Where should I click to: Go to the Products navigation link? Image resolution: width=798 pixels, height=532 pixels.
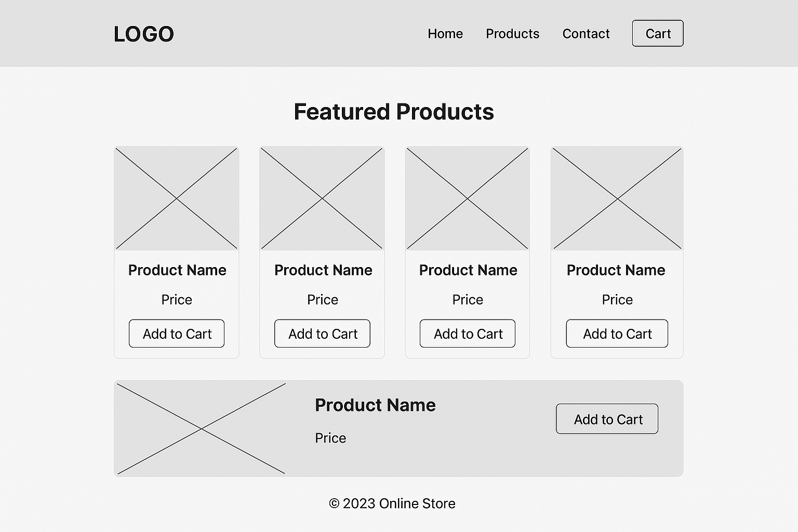tap(512, 34)
